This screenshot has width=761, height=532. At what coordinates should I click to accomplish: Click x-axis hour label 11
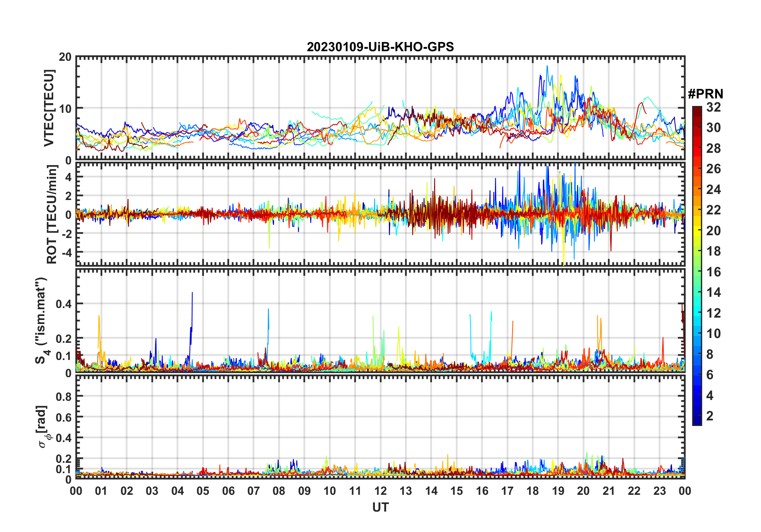click(x=355, y=491)
